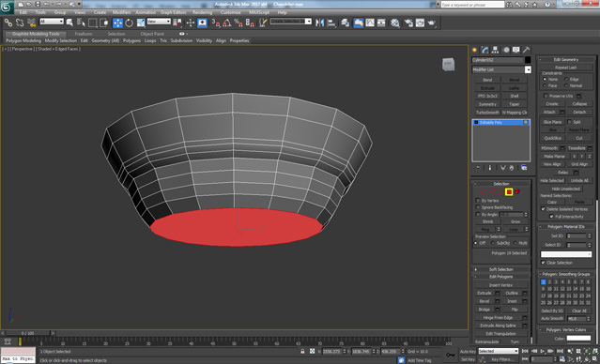This screenshot has height=364, width=600.
Task: Toggle the Delete Isolated Vertices checkbox
Action: pyautogui.click(x=543, y=209)
